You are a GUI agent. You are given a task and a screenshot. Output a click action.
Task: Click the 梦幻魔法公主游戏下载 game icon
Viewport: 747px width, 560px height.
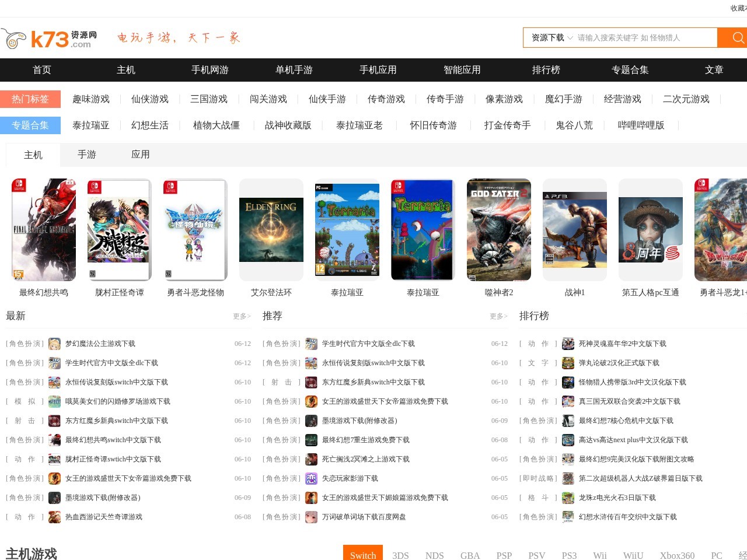click(55, 344)
